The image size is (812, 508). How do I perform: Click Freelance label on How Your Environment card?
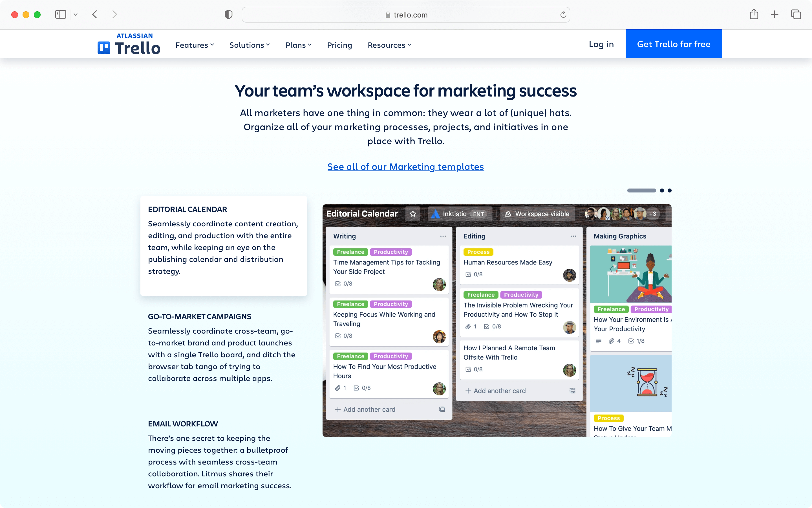point(611,309)
